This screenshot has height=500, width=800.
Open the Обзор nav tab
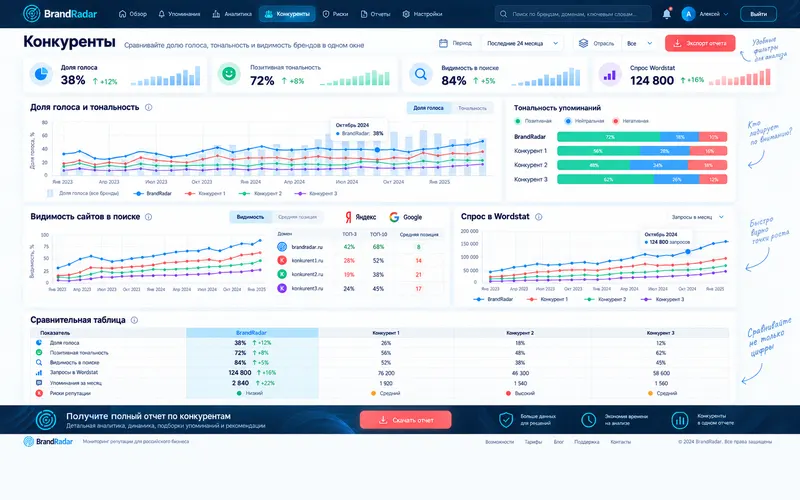point(133,14)
